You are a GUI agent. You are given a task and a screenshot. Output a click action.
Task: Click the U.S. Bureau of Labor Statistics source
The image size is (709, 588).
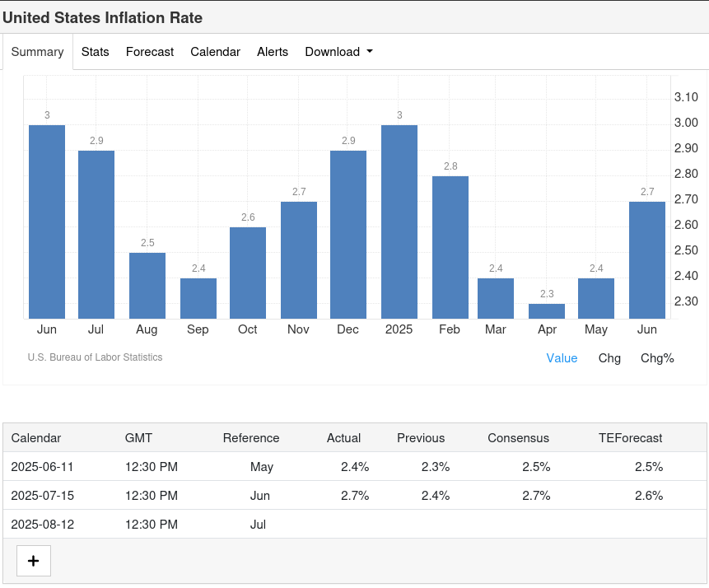pos(95,357)
